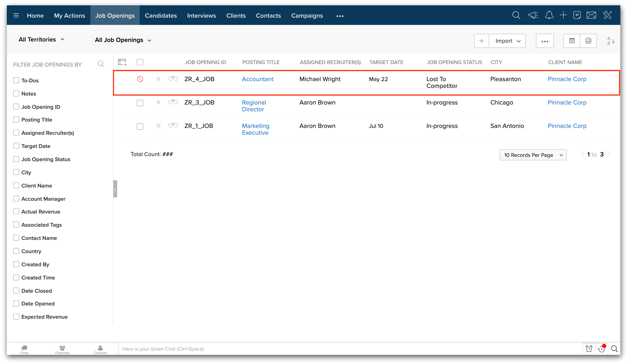
Task: Enable the Job Opening Status filter
Action: point(16,159)
